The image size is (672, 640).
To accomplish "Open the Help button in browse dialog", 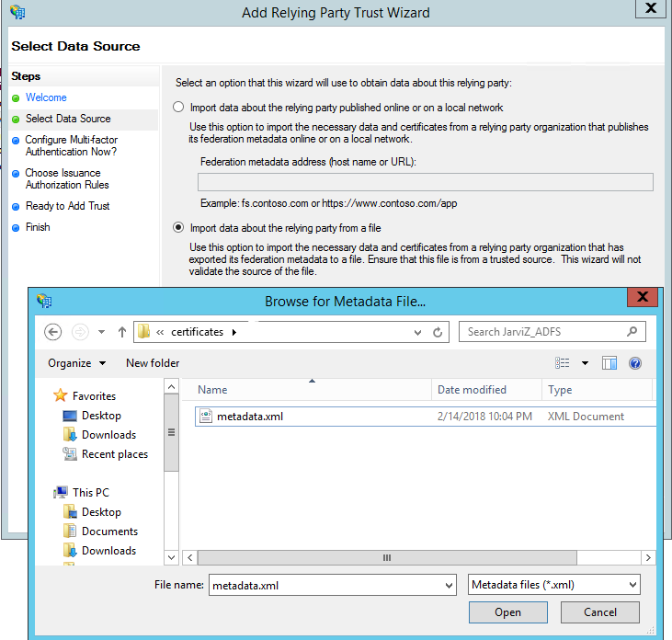I will tap(635, 363).
